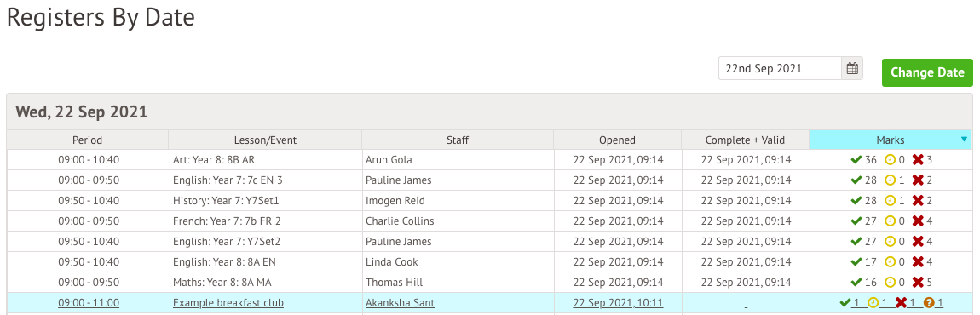Click the 09:00 - 11:00 period link
The image size is (980, 315).
(x=89, y=303)
